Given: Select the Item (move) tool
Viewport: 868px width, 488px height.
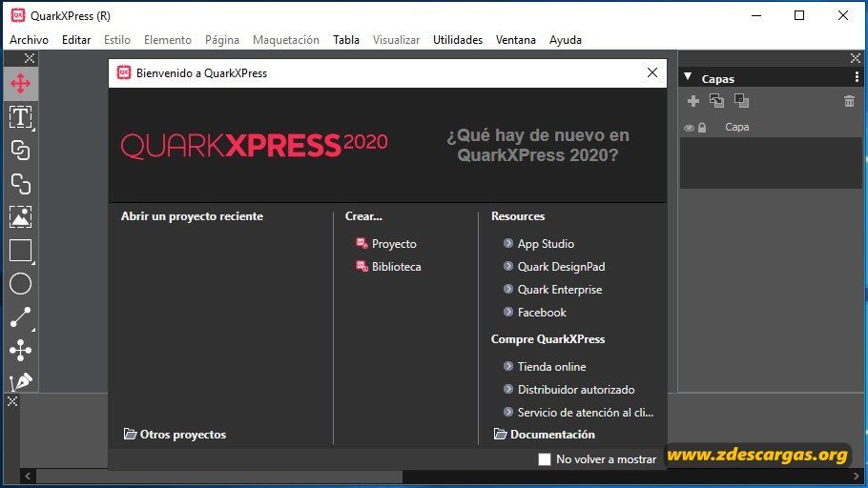Looking at the screenshot, I should click(20, 84).
